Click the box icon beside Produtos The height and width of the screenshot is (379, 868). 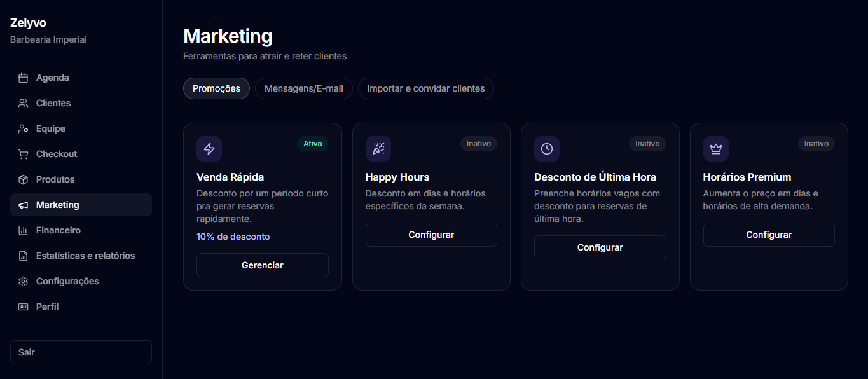(24, 179)
